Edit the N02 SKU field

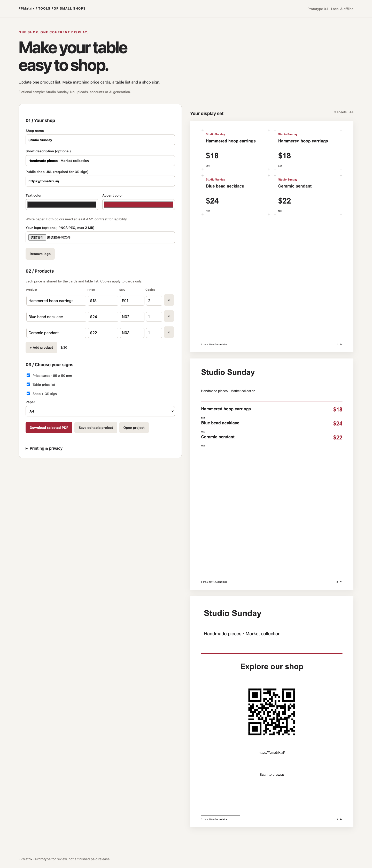coord(132,317)
